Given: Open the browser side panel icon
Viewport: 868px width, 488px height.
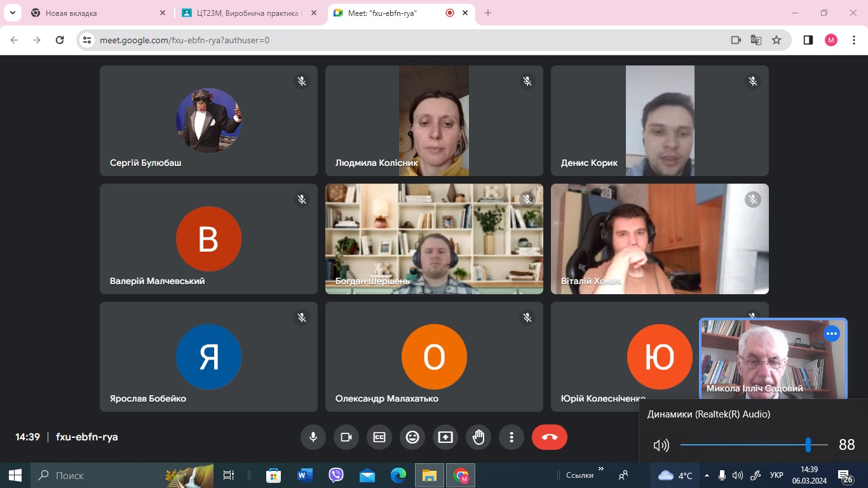Looking at the screenshot, I should coord(808,40).
